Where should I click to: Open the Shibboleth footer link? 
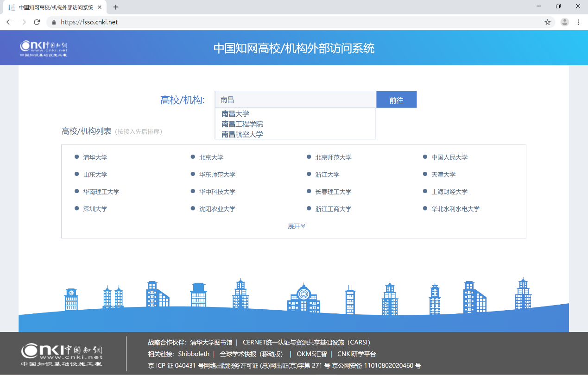tap(194, 354)
